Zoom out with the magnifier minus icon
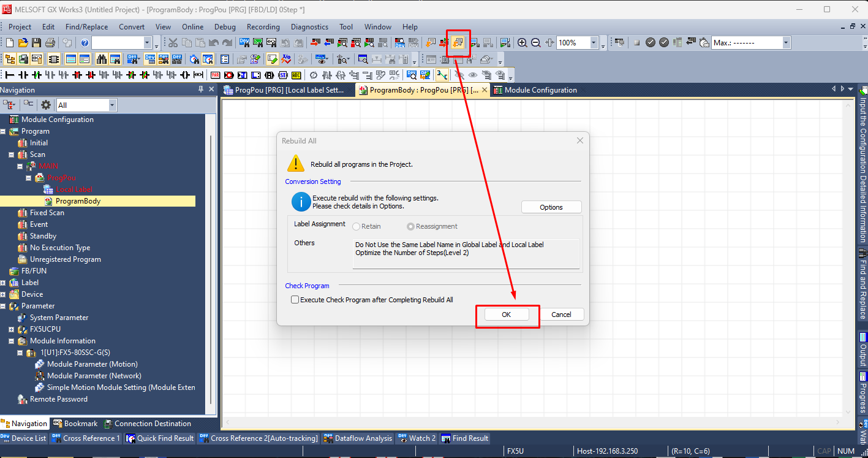 click(x=535, y=43)
